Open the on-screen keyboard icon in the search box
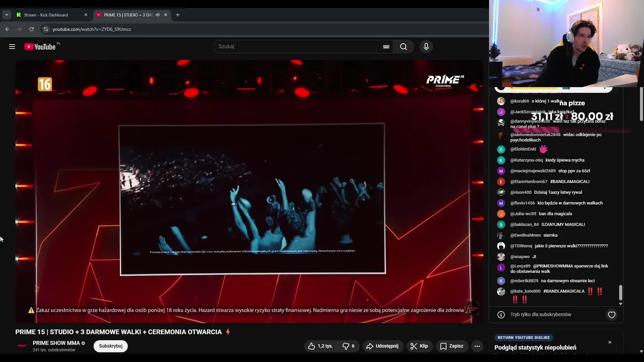Screen dimensions: 644x362 (x=386, y=47)
